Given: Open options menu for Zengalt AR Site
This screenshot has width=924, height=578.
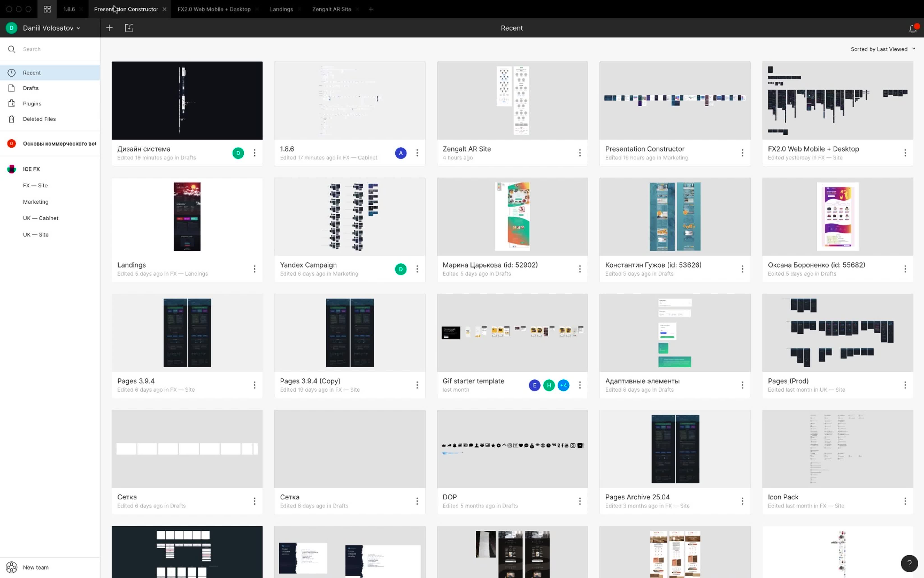Looking at the screenshot, I should [x=580, y=153].
